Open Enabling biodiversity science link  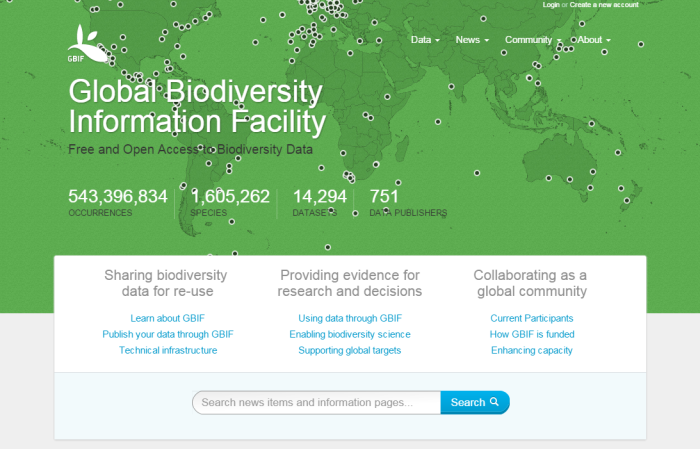point(350,334)
